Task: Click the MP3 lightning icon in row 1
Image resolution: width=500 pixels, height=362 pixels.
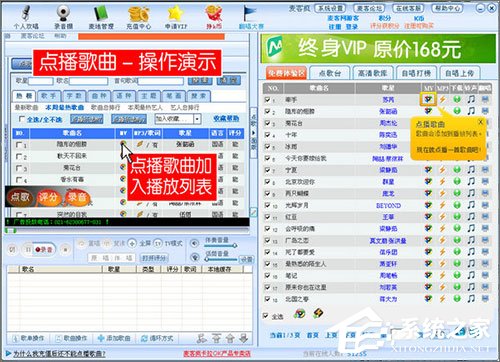Action: coord(442,99)
